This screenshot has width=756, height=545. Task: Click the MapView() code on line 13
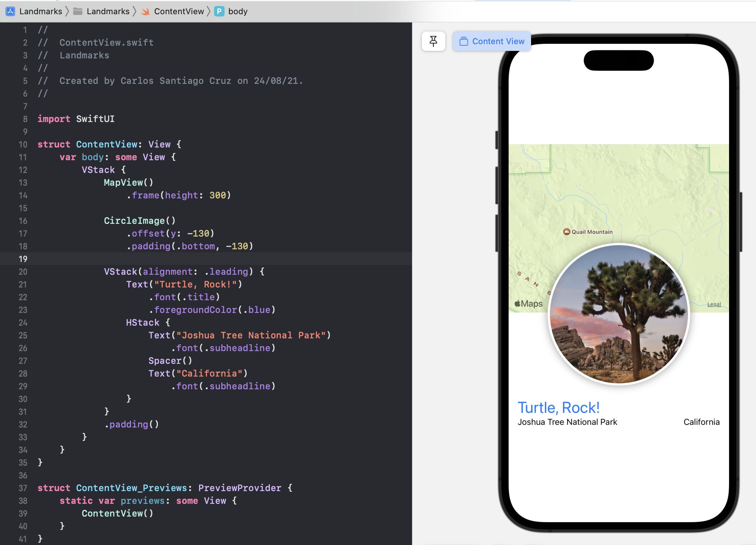[128, 182]
